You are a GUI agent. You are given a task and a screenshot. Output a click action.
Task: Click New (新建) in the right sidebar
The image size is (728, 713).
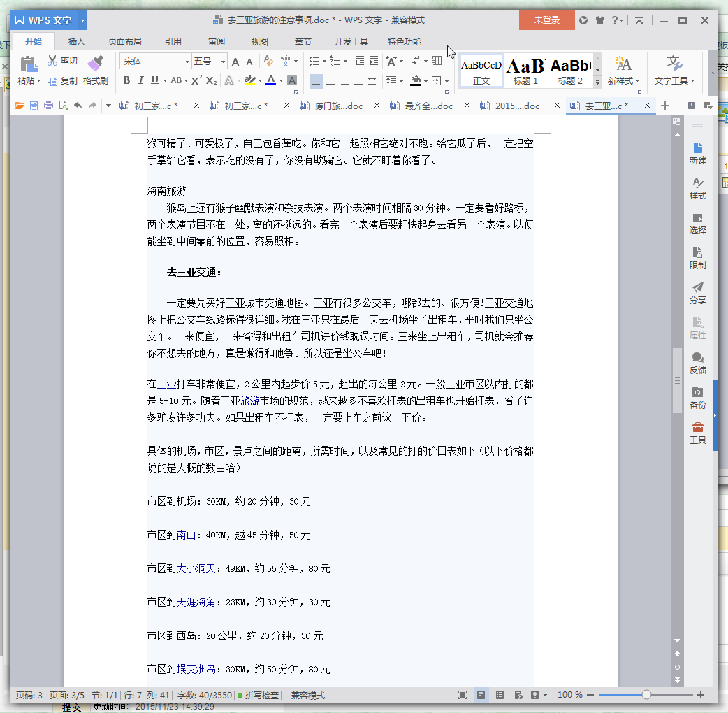coord(697,154)
